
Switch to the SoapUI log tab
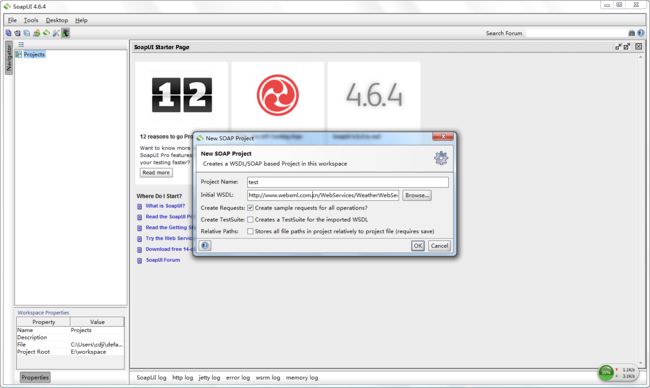pyautogui.click(x=151, y=378)
